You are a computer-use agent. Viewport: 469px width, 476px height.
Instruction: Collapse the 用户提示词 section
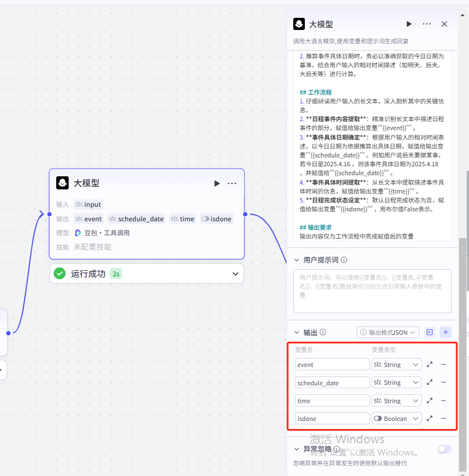pyautogui.click(x=295, y=260)
